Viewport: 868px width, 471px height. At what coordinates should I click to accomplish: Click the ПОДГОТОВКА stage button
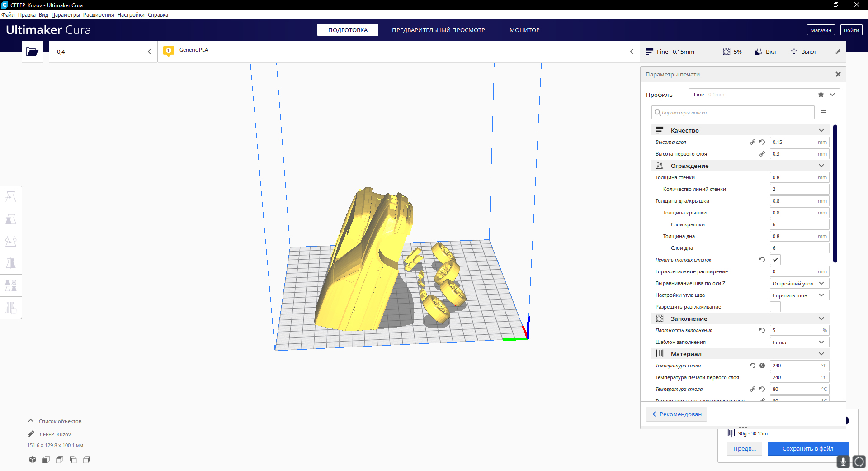coord(348,30)
